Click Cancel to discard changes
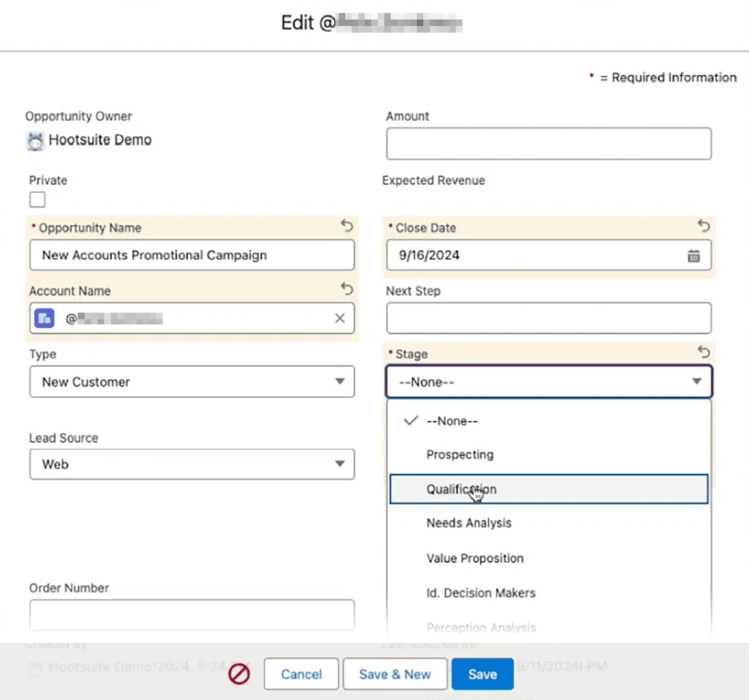Viewport: 749px width, 700px height. coord(301,675)
